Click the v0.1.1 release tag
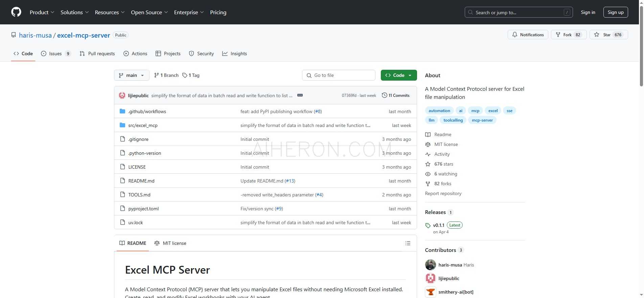 439,225
